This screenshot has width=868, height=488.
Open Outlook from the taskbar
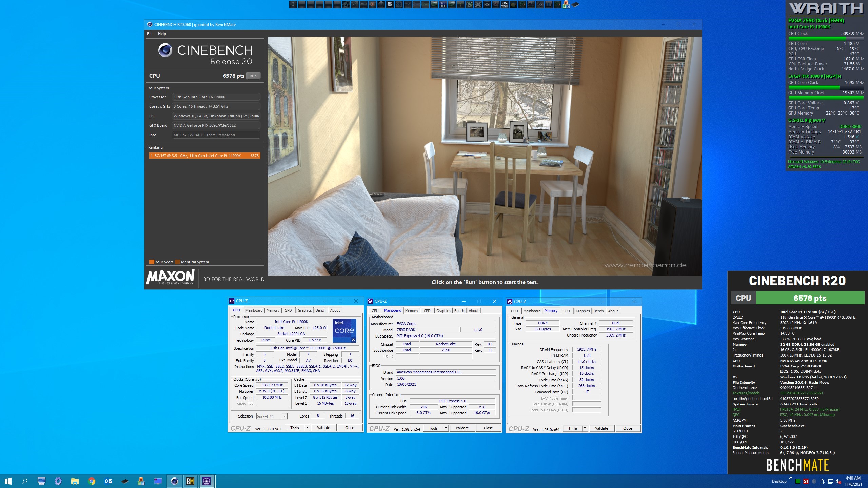pyautogui.click(x=108, y=481)
